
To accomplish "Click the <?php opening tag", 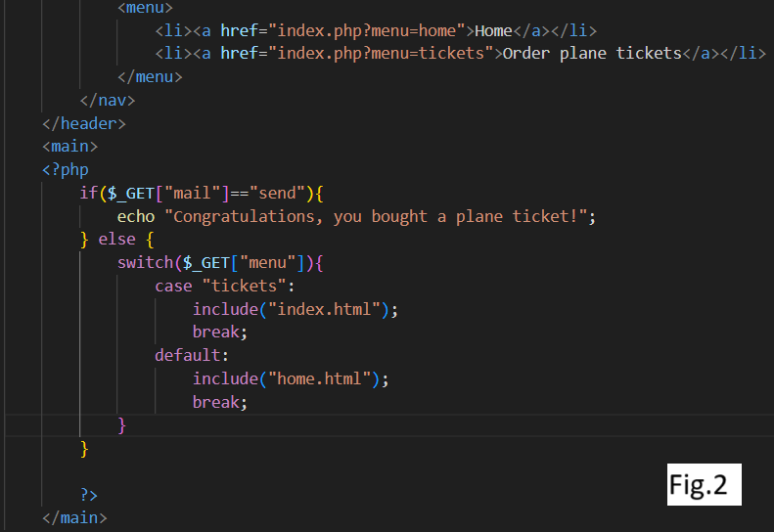I will (x=65, y=169).
